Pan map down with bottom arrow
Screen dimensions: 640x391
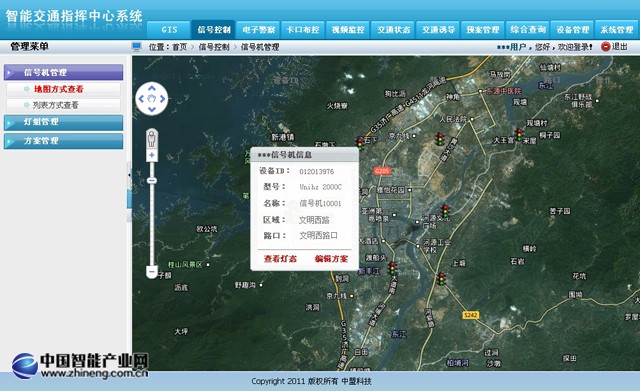(x=152, y=109)
